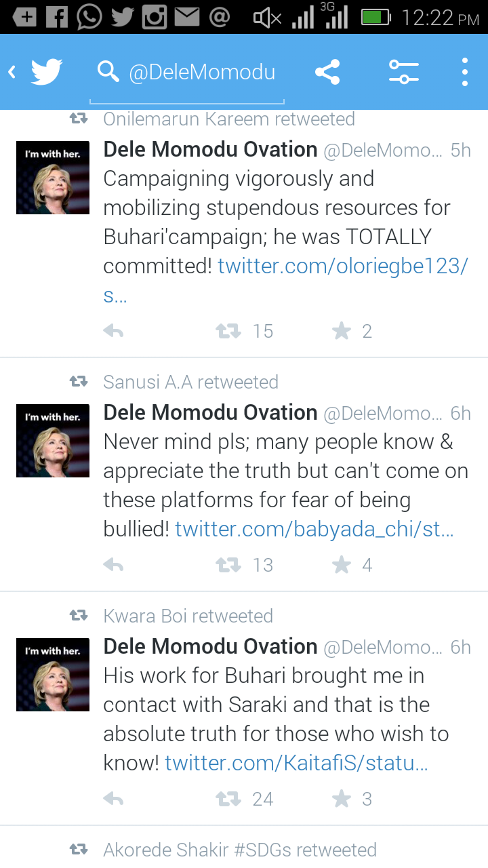Star the tweet about being bullied
This screenshot has width=488, height=868.
[x=342, y=565]
